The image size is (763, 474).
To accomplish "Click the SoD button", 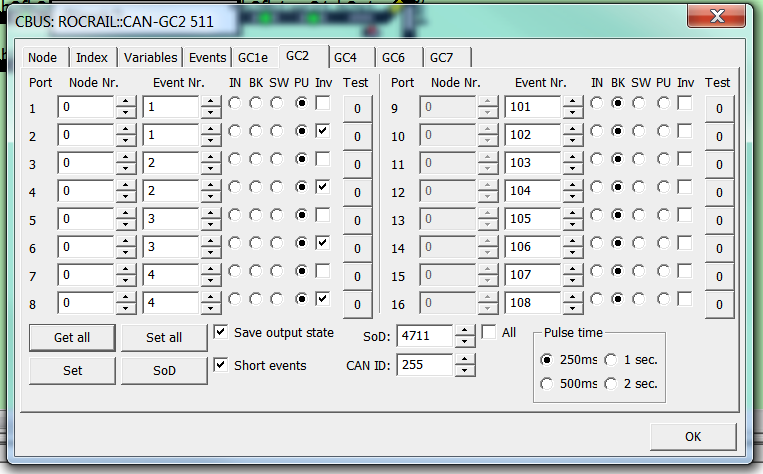I will pos(164,371).
